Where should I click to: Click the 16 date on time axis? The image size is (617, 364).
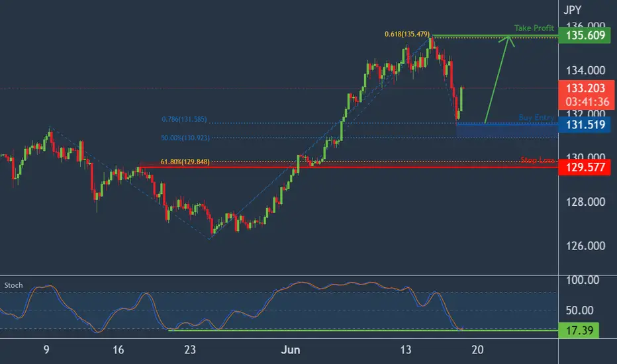click(x=118, y=350)
